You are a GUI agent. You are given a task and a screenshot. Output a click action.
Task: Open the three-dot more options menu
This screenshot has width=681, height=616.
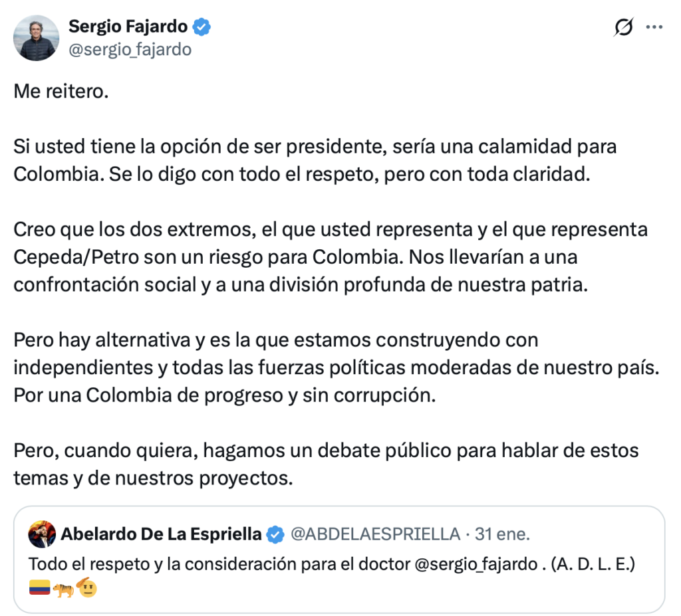tap(655, 27)
